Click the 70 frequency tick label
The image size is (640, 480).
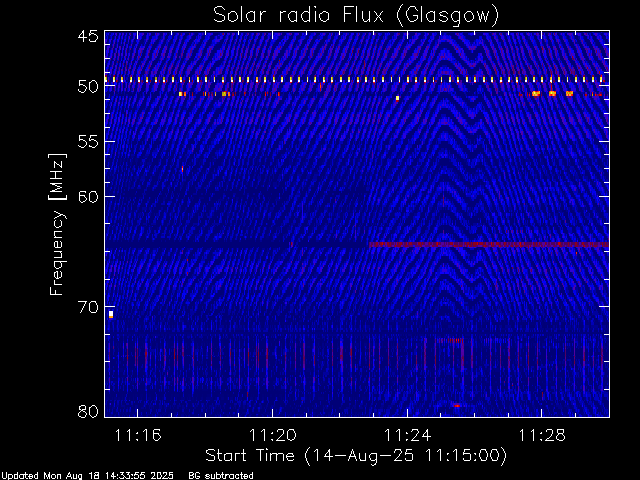(88, 307)
